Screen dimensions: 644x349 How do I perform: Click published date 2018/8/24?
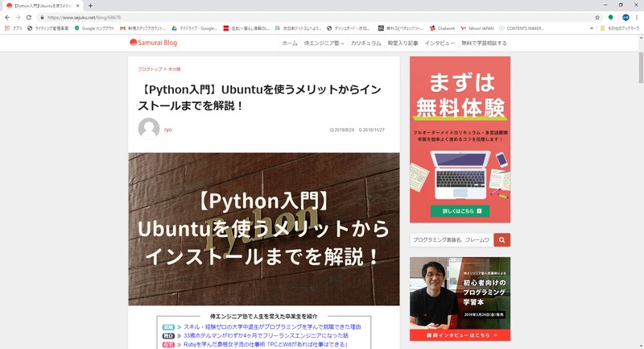(x=341, y=130)
